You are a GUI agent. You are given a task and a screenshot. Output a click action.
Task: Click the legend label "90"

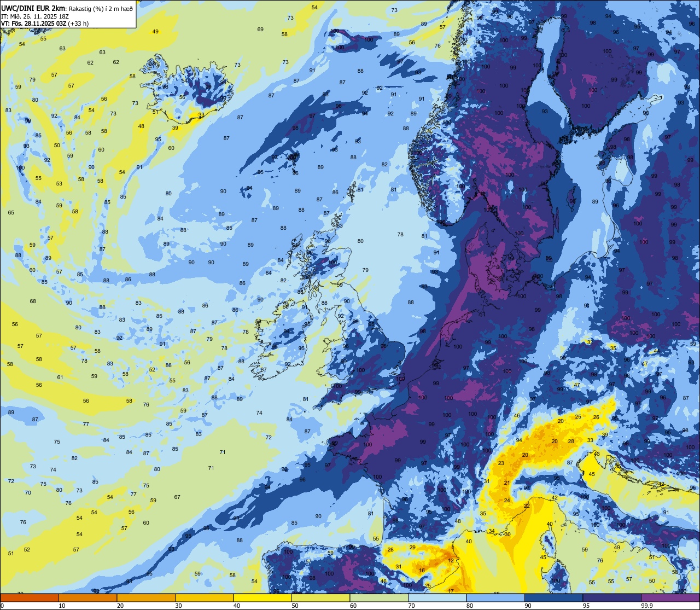pyautogui.click(x=528, y=606)
